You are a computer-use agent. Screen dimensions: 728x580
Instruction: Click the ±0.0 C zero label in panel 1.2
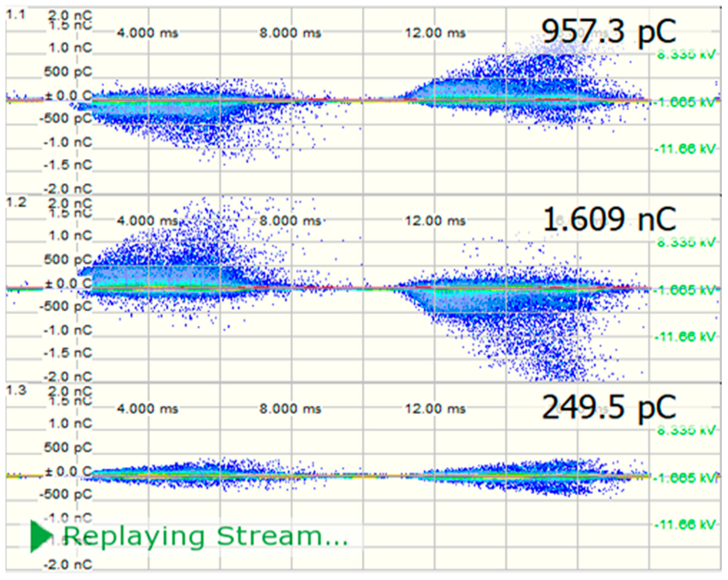(68, 283)
